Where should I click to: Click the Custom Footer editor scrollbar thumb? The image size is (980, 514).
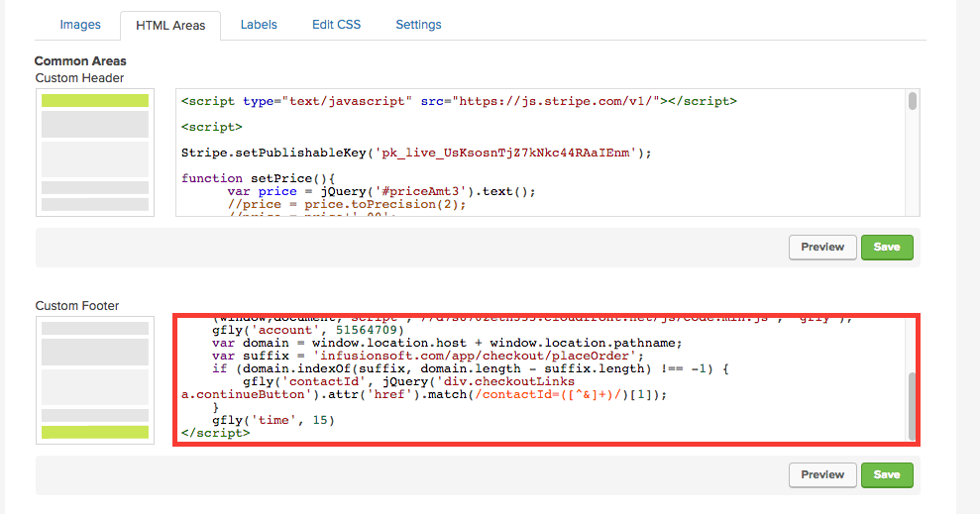coord(912,407)
